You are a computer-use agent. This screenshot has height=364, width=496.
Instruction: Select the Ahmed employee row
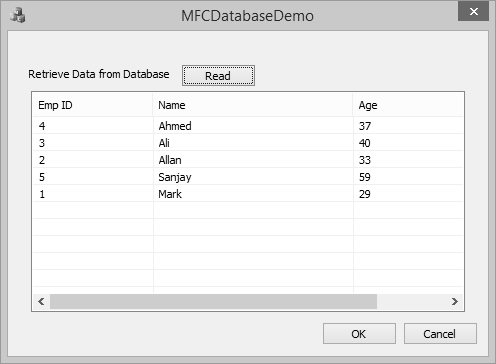[248, 126]
